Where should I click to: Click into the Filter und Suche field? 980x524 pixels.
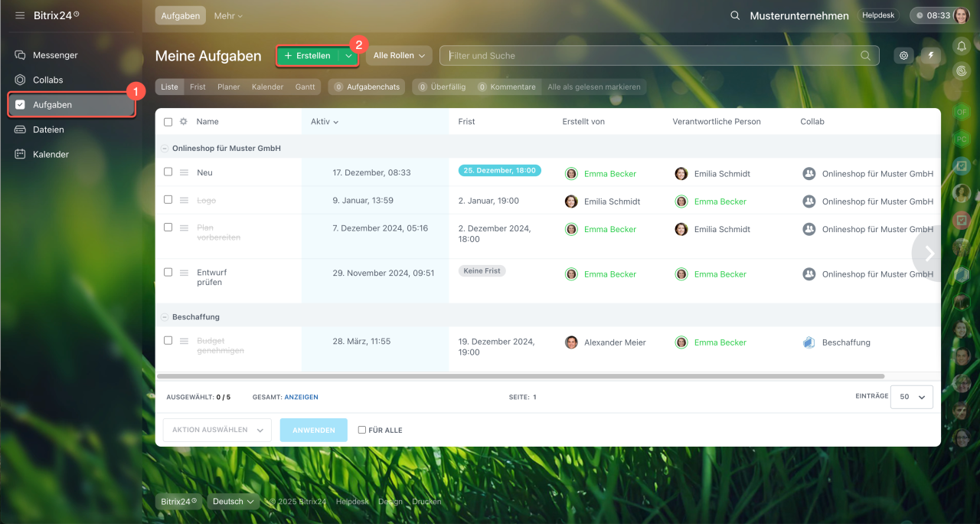click(651, 55)
